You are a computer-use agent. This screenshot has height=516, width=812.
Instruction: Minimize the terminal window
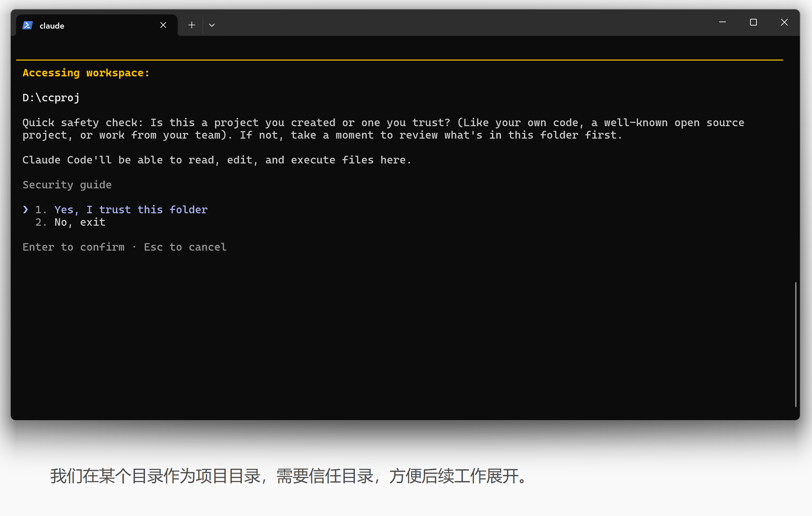coord(722,22)
